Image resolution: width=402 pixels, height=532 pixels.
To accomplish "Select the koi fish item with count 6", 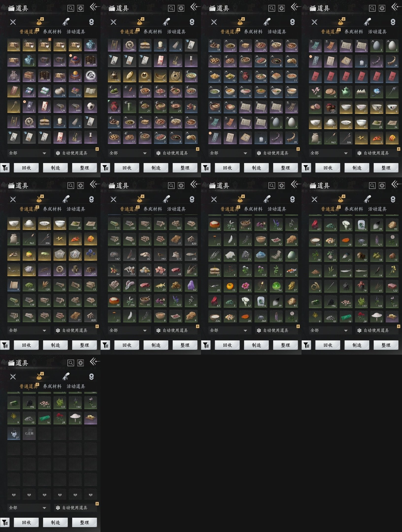I will 291,270.
